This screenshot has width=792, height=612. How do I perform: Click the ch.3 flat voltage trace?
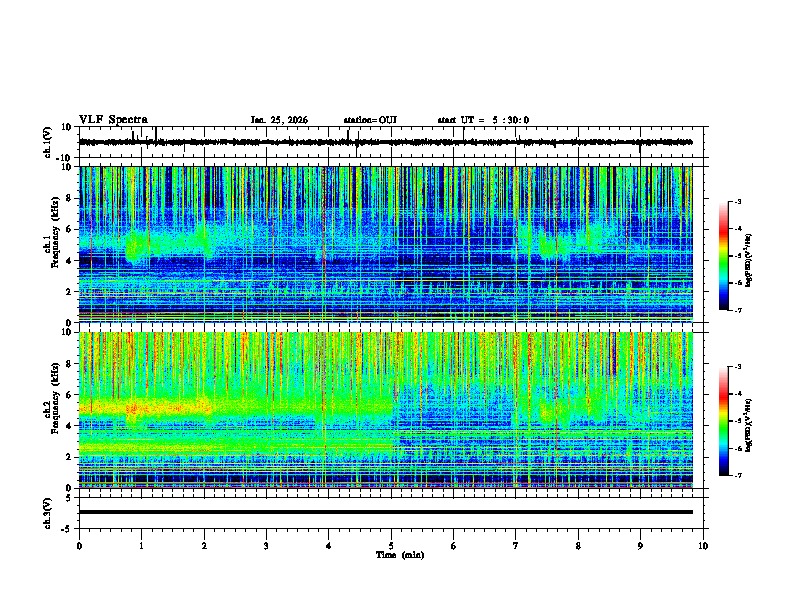(x=385, y=512)
